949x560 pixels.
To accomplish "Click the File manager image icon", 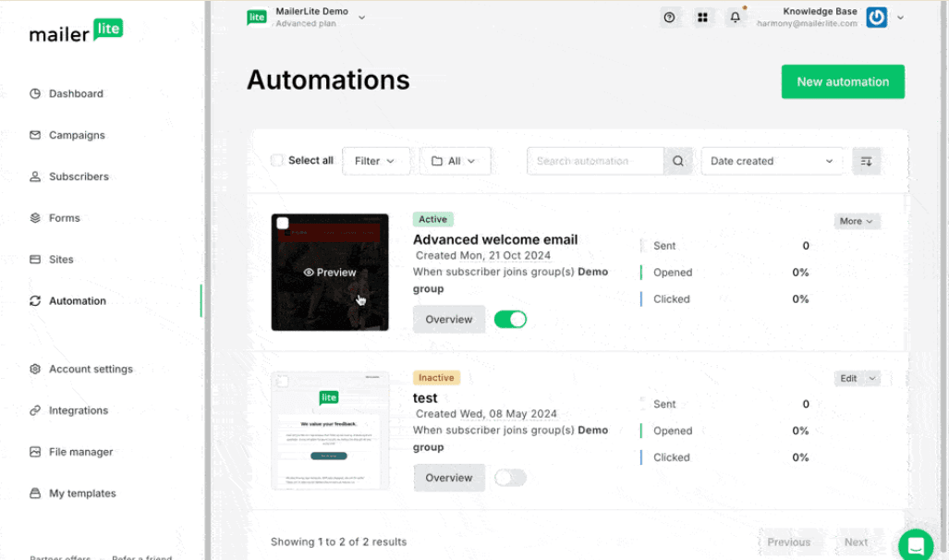I will (x=35, y=452).
